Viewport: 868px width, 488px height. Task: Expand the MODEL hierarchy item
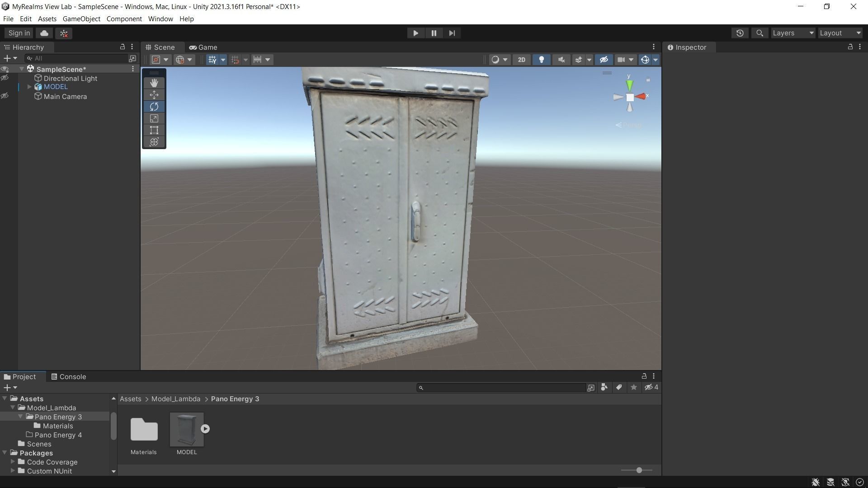[29, 87]
